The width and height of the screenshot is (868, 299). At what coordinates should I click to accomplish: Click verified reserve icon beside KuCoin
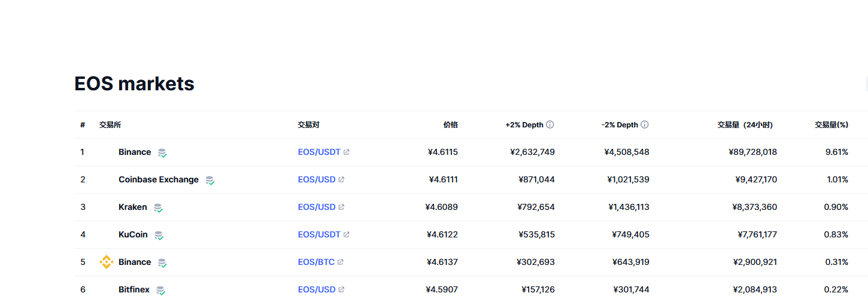coord(159,235)
